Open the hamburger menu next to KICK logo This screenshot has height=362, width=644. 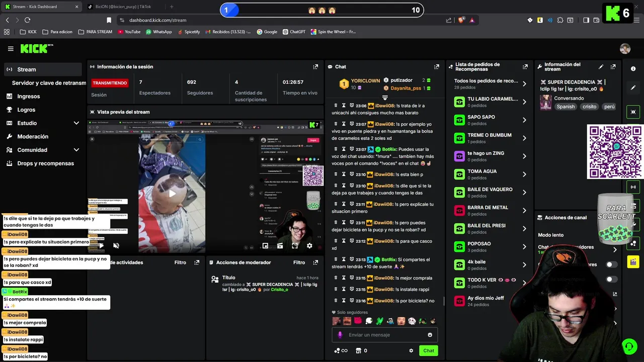point(11,49)
